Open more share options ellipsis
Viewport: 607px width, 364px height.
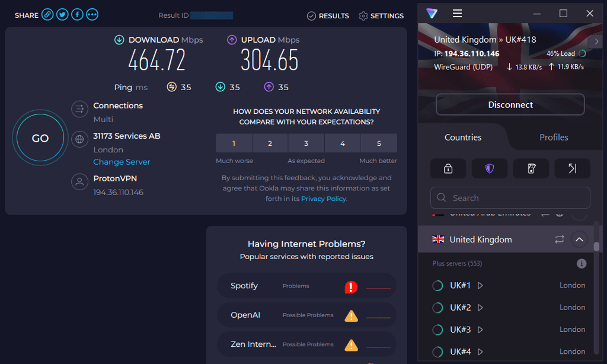(92, 15)
